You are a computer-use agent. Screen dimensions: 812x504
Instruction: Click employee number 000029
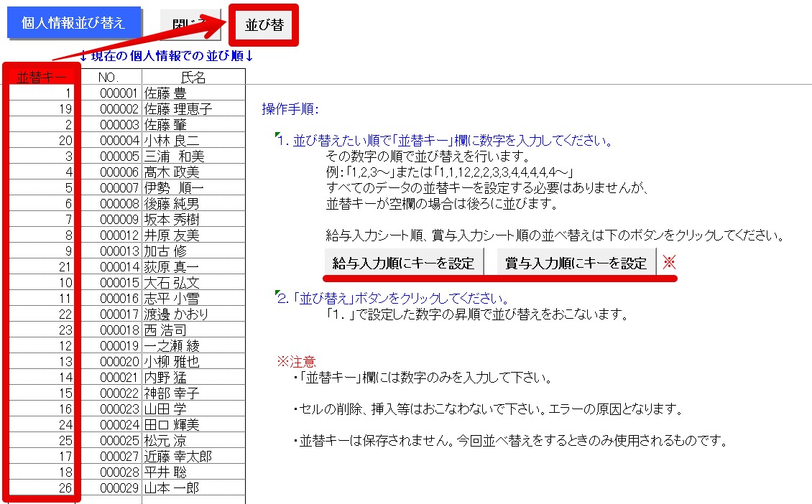point(109,488)
